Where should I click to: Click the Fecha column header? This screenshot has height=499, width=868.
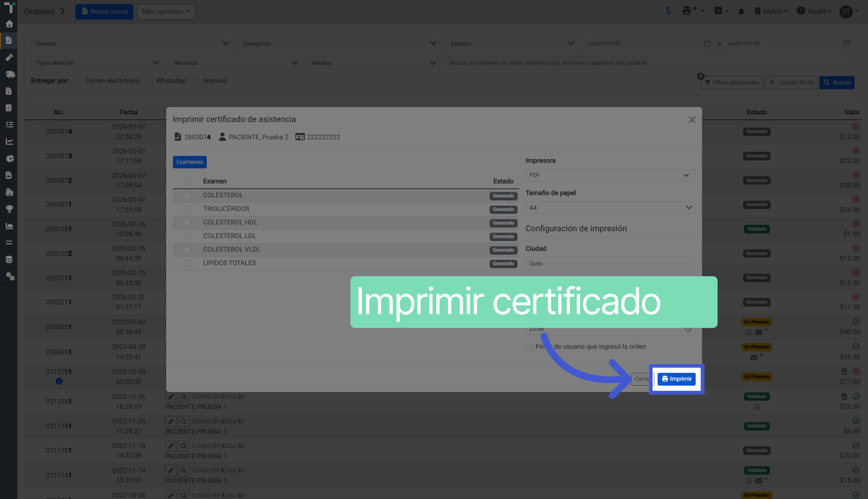[x=128, y=112]
